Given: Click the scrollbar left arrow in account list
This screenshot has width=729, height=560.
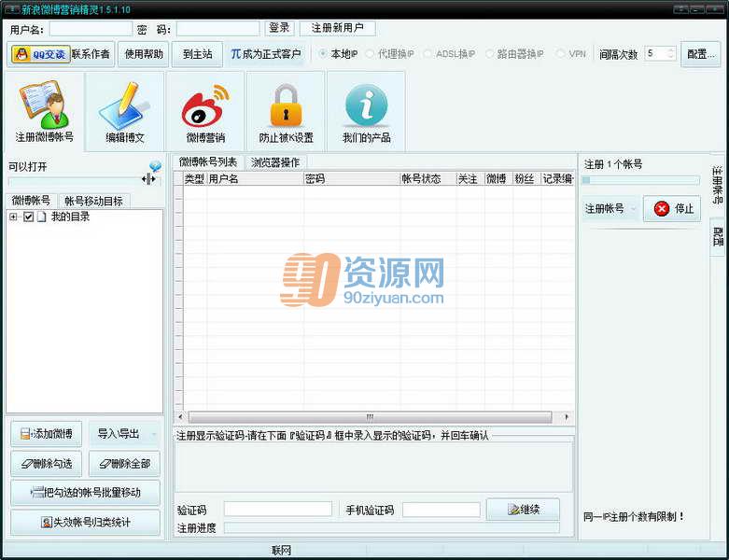Looking at the screenshot, I should tap(180, 417).
